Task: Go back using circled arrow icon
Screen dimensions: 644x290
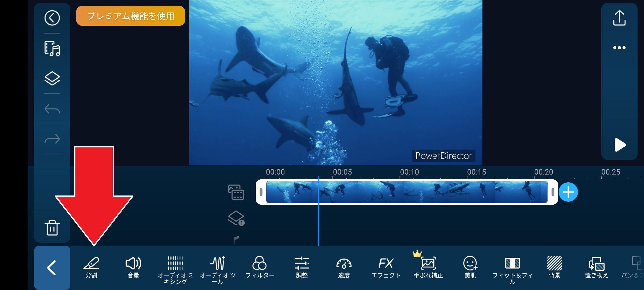Action: 52,18
